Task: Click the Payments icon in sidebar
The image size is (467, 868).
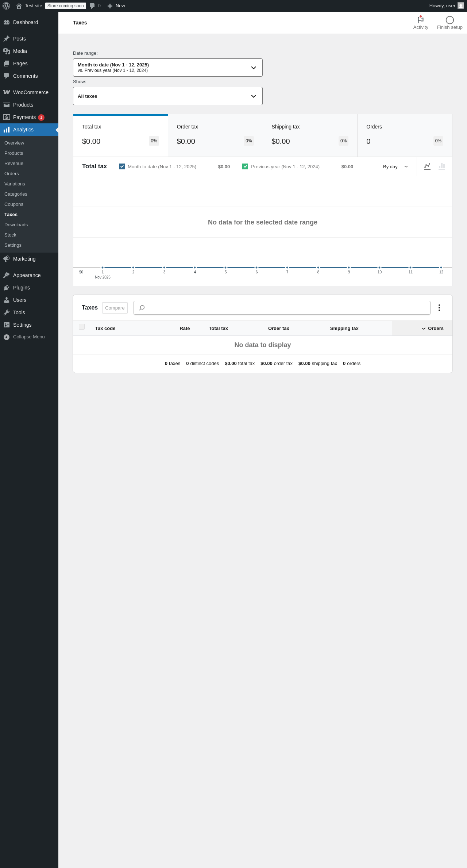Action: point(7,117)
